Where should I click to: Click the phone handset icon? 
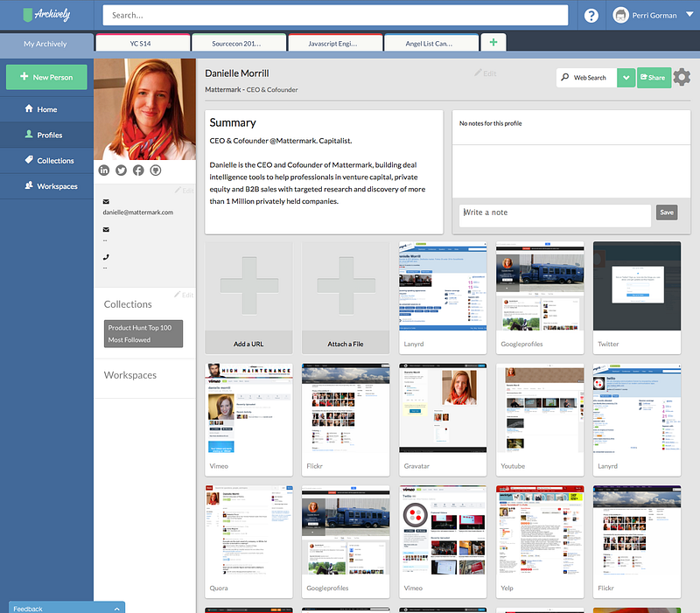tap(106, 257)
